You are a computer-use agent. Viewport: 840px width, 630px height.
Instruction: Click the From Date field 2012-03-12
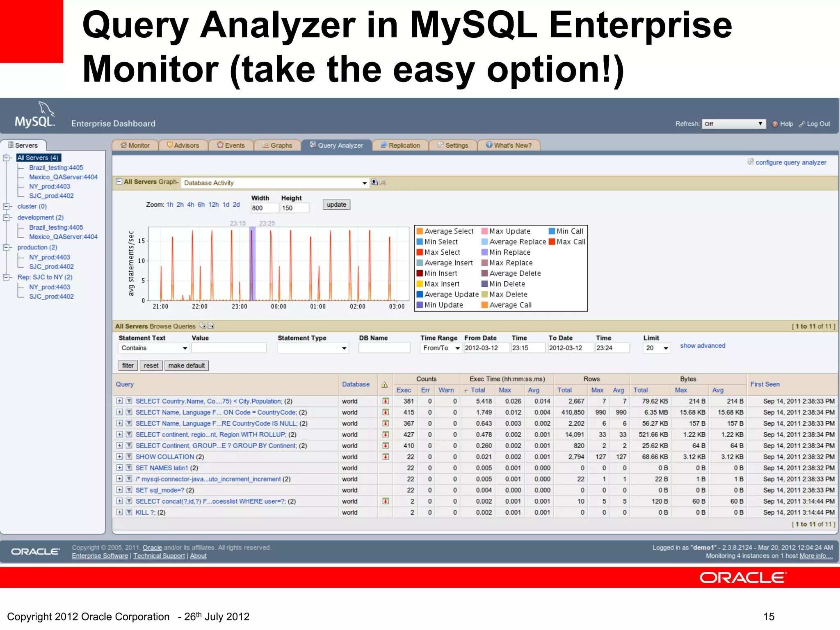(486, 348)
